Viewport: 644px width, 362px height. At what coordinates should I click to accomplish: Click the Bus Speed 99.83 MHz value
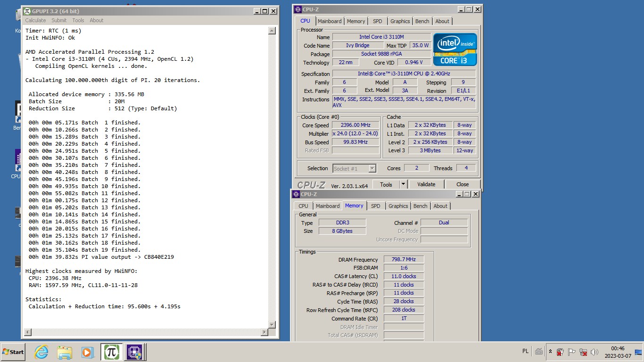coord(355,142)
